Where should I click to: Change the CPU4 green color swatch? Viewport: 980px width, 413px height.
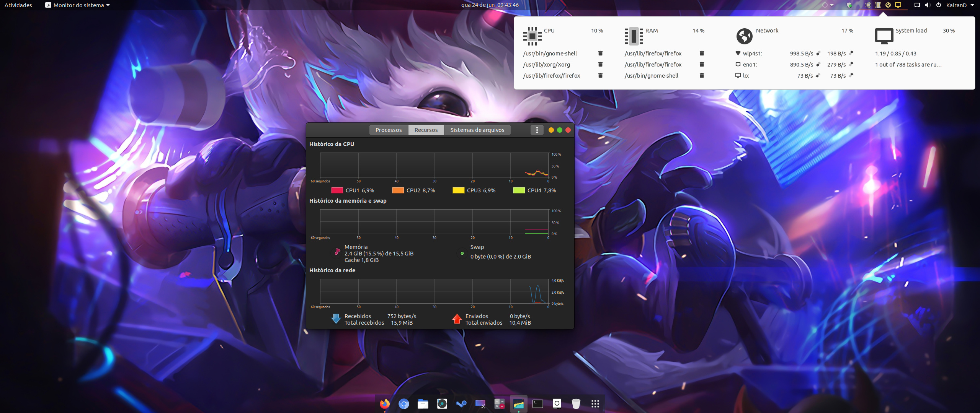(x=519, y=190)
